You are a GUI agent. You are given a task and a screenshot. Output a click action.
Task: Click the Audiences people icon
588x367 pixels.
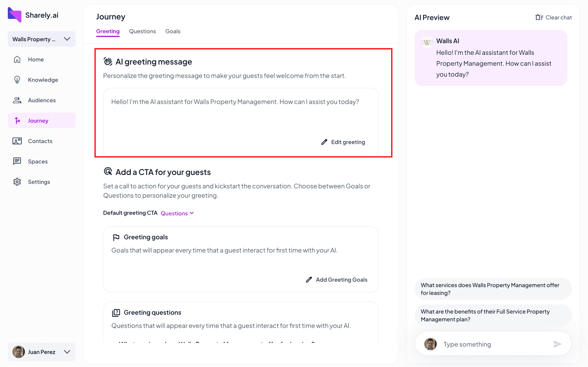[x=17, y=100]
